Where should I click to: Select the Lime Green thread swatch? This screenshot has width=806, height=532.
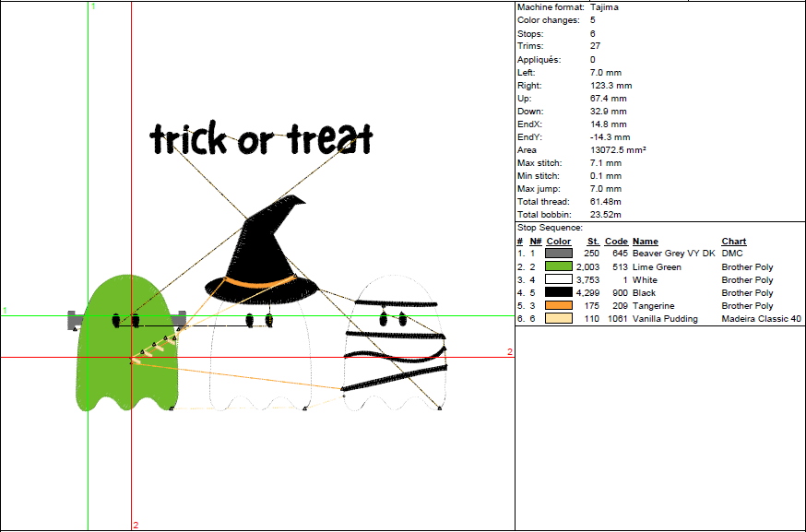tap(559, 267)
